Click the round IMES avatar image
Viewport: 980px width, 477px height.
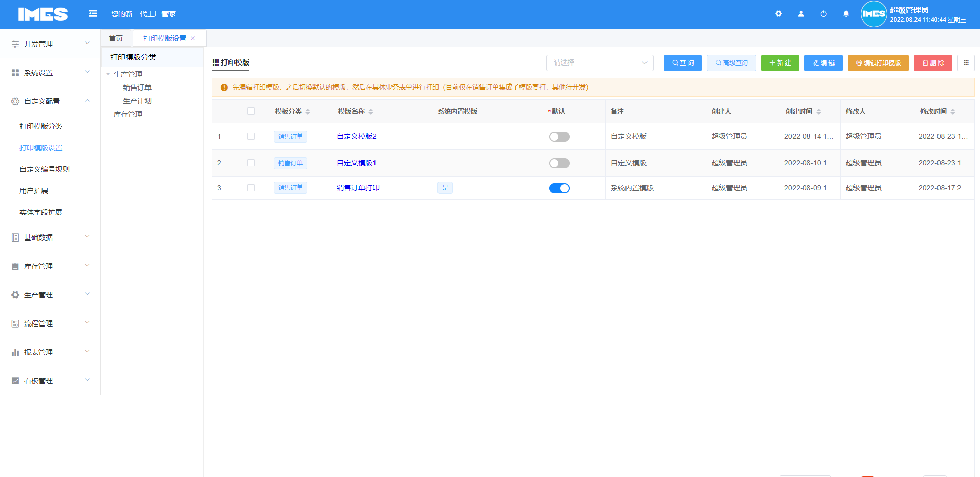pos(873,14)
